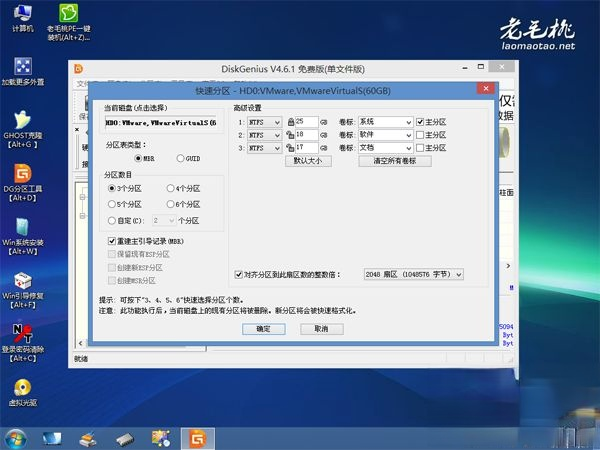The height and width of the screenshot is (450, 600).
Task: Click 清空所有卷标 button
Action: point(395,161)
